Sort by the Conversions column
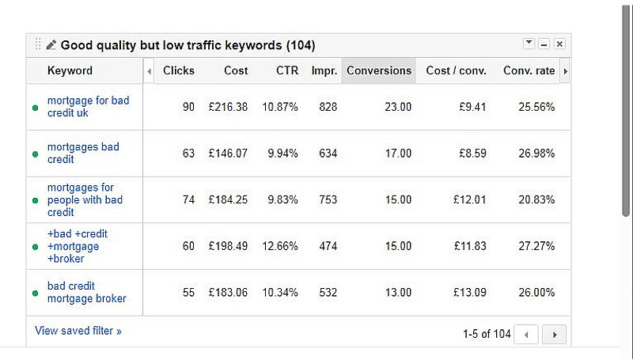The width and height of the screenshot is (633, 364). [379, 70]
